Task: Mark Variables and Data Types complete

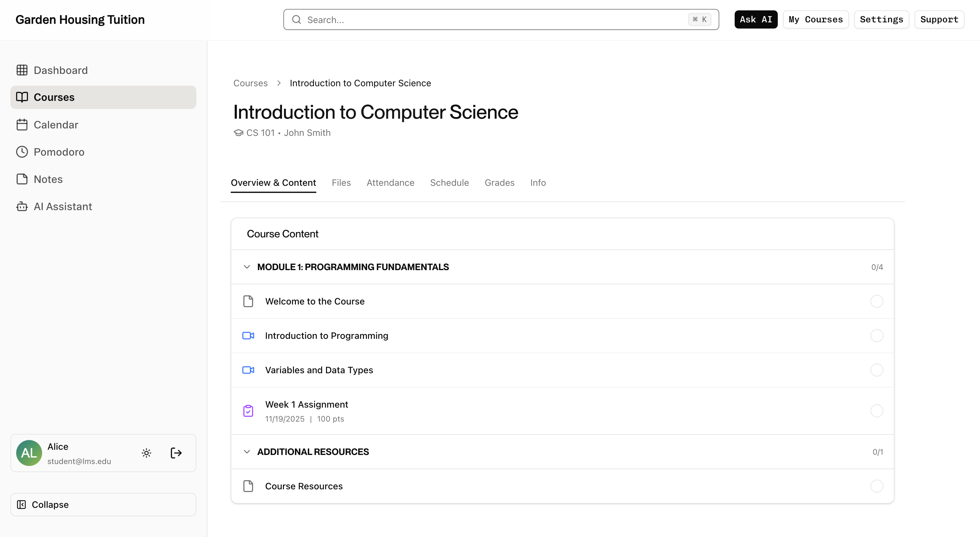Action: [877, 370]
